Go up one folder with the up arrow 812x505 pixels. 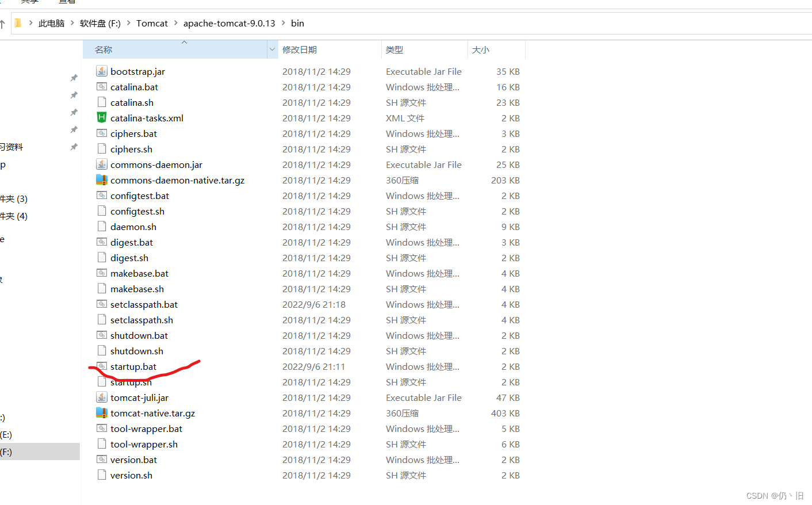coord(2,24)
